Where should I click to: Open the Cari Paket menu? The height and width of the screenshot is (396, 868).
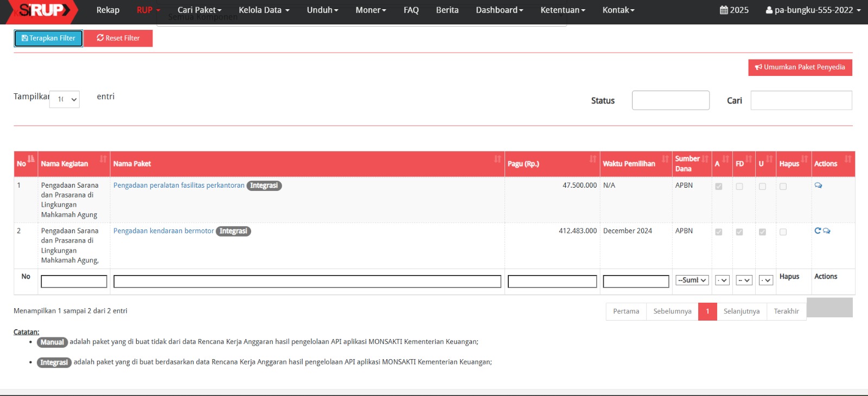[x=199, y=10]
